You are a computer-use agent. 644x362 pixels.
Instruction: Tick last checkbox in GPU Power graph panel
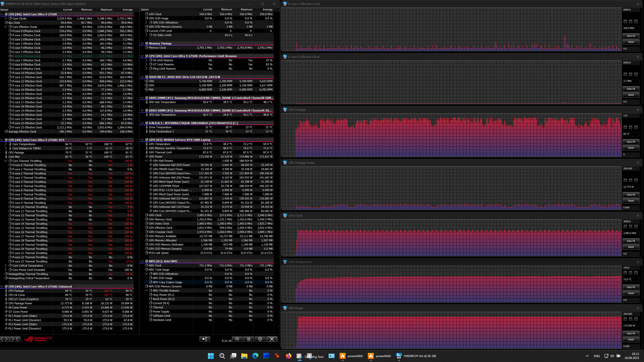pos(636,319)
